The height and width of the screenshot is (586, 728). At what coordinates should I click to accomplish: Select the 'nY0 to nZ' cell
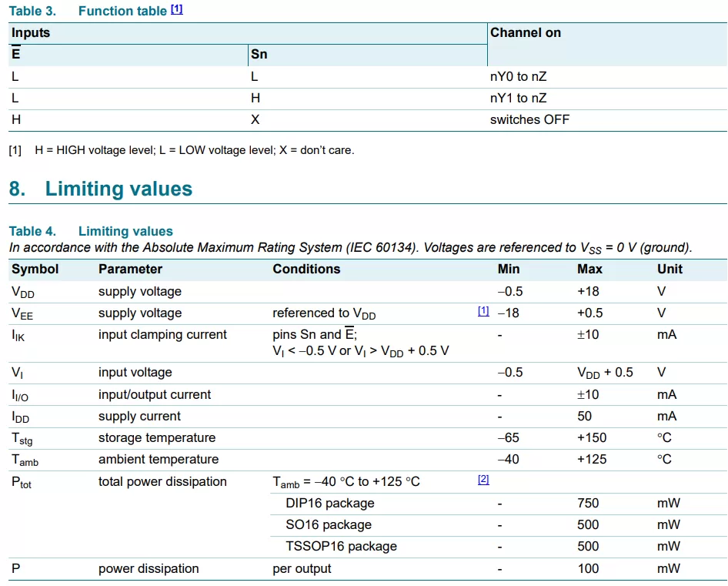pyautogui.click(x=518, y=76)
